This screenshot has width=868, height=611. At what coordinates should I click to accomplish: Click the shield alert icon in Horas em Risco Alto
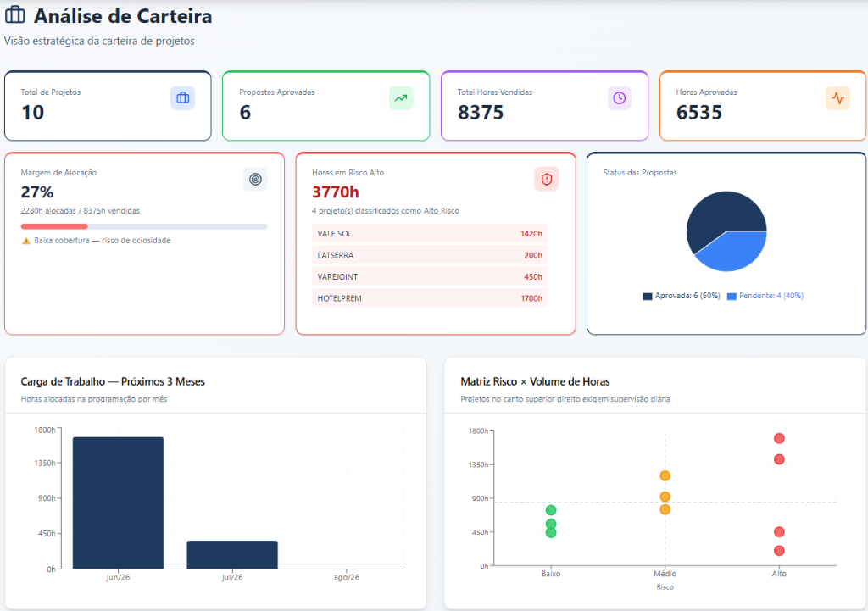[x=547, y=179]
